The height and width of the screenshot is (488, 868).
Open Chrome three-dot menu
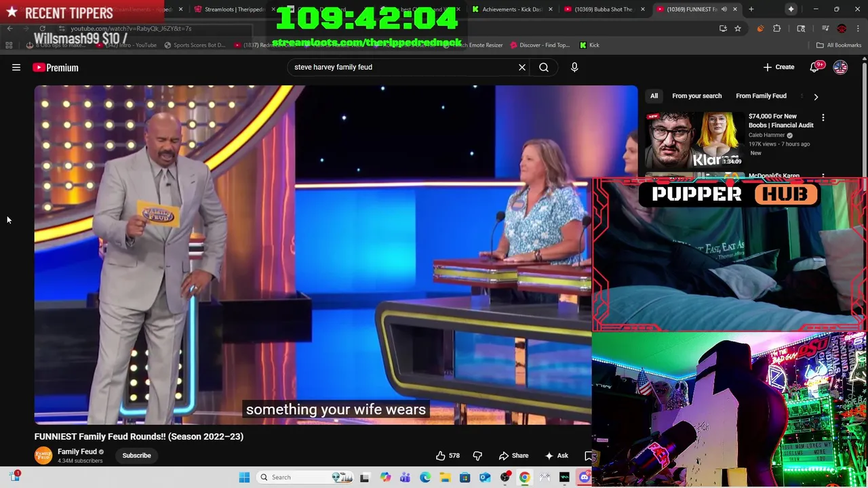point(858,28)
